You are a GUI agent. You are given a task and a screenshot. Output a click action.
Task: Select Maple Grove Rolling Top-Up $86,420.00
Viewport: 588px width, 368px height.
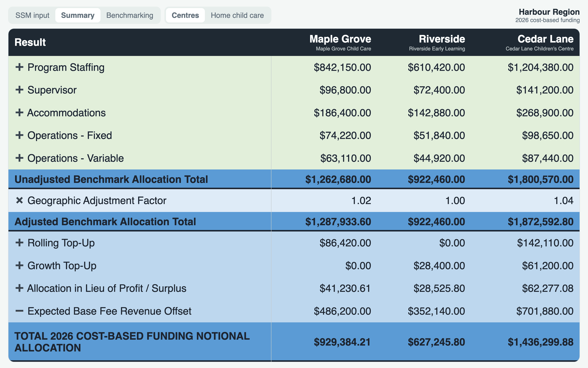coord(345,243)
